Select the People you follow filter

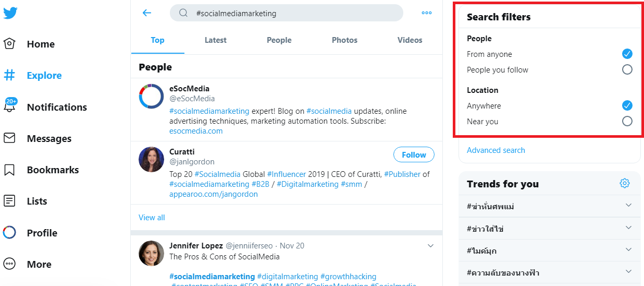click(x=627, y=70)
